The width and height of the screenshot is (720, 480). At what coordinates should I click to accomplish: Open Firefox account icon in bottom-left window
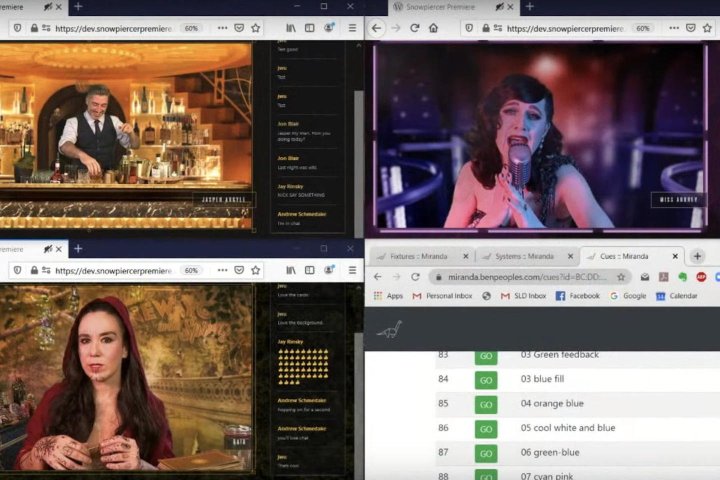point(329,270)
